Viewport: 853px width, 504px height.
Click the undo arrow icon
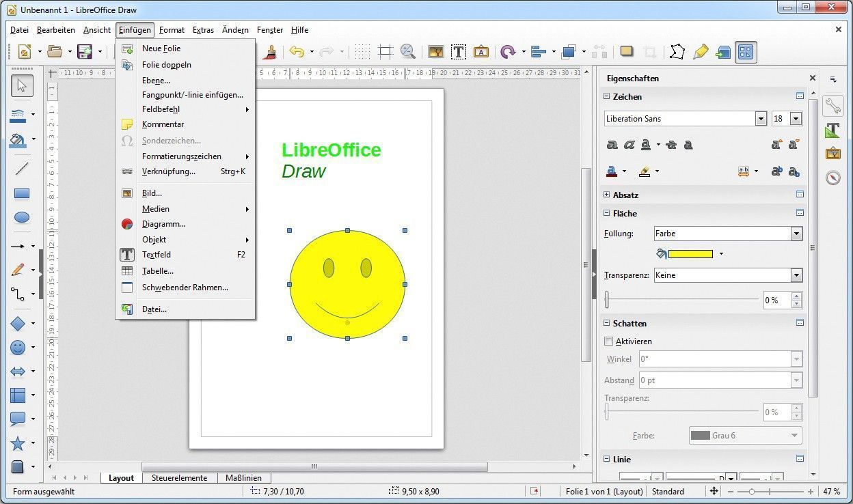tap(296, 52)
